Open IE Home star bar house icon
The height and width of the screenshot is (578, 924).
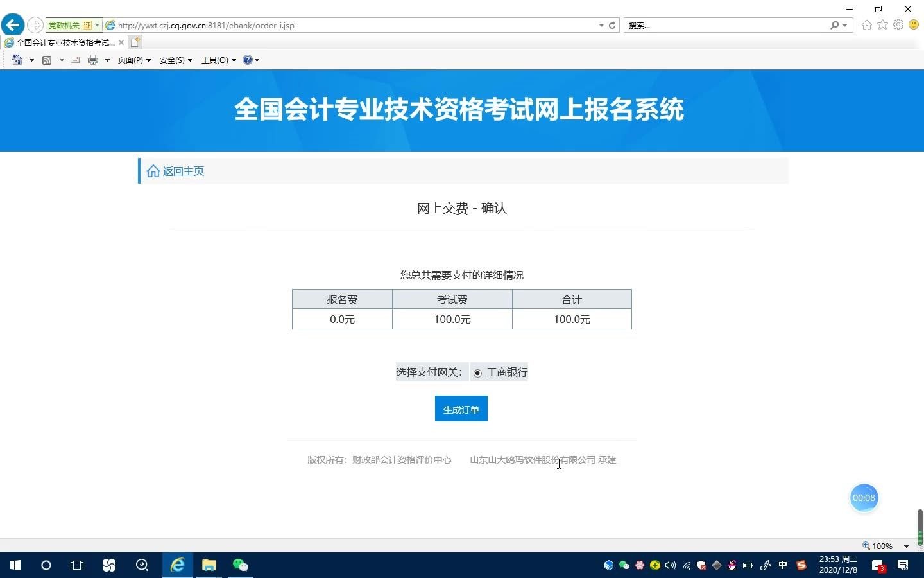(867, 24)
